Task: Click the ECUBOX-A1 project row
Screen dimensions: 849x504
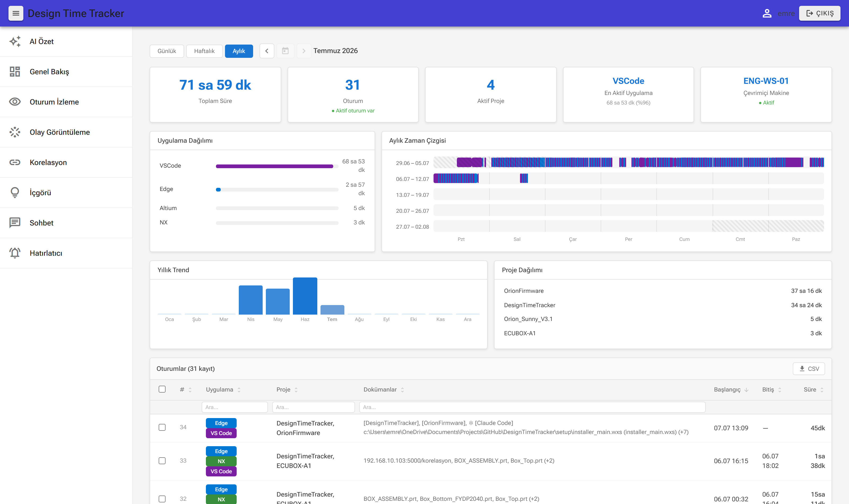Action: pyautogui.click(x=662, y=333)
